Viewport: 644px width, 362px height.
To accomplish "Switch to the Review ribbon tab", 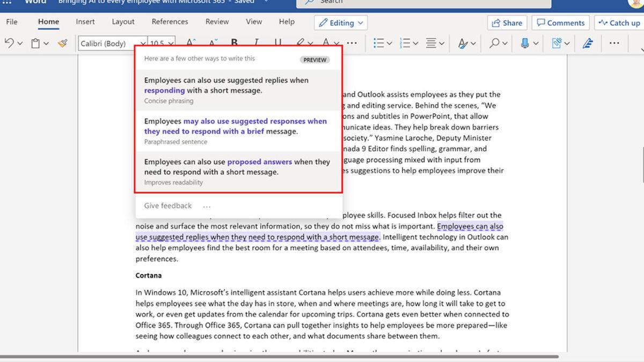I will 217,22.
